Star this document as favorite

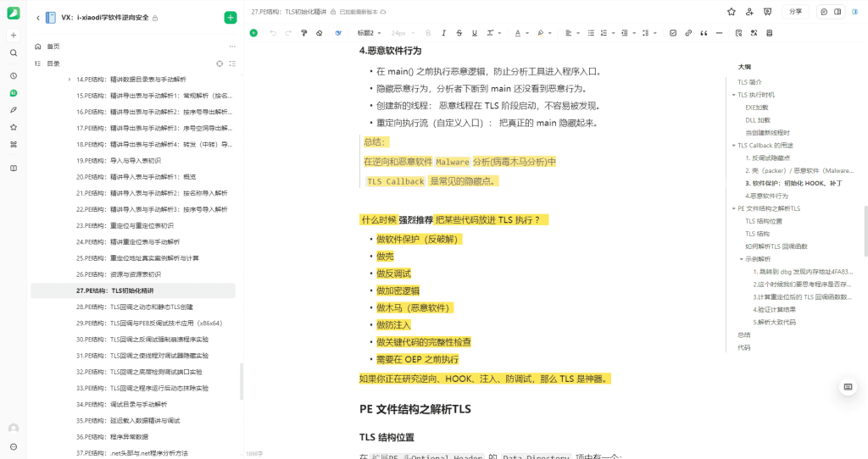pos(732,12)
